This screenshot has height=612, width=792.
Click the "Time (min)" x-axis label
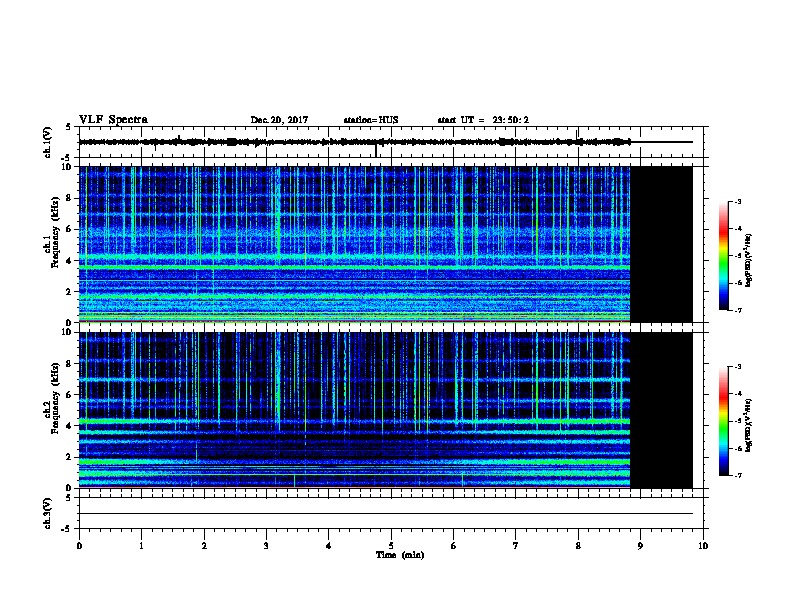(400, 555)
